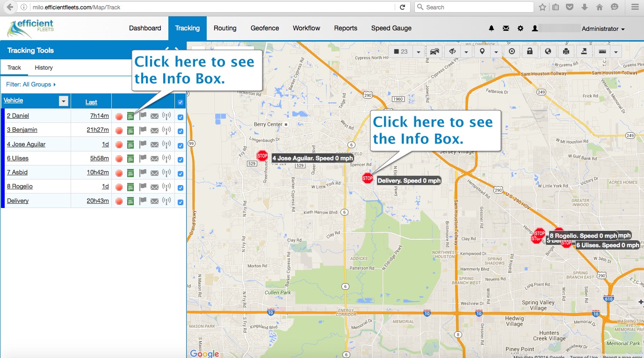Click the envelope icon in 6 Ulises row
This screenshot has height=358, width=644.
coord(154,159)
